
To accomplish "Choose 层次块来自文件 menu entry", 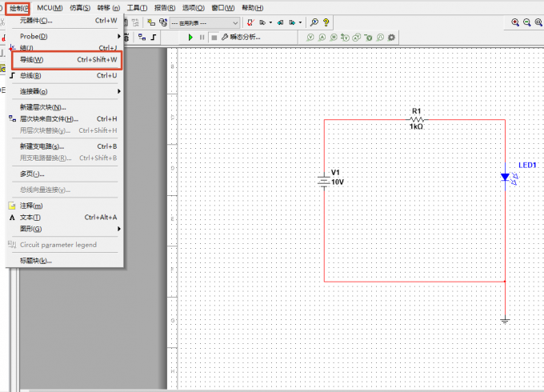I will pos(65,118).
